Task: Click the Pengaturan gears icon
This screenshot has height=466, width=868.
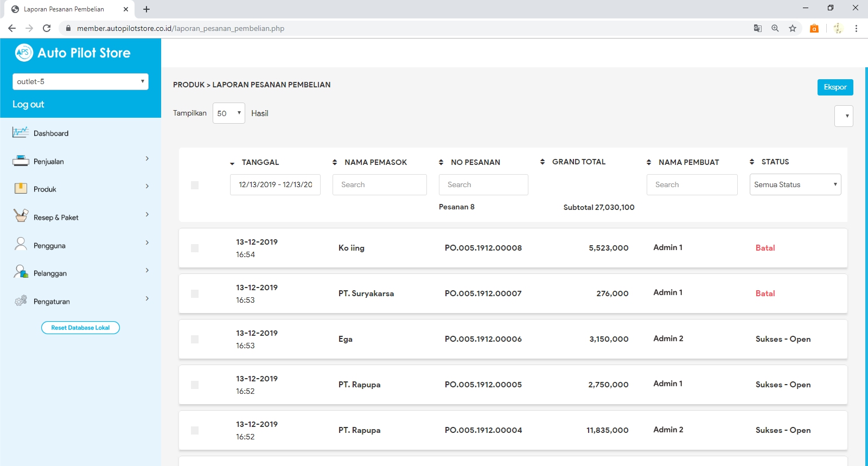Action: 21,301
